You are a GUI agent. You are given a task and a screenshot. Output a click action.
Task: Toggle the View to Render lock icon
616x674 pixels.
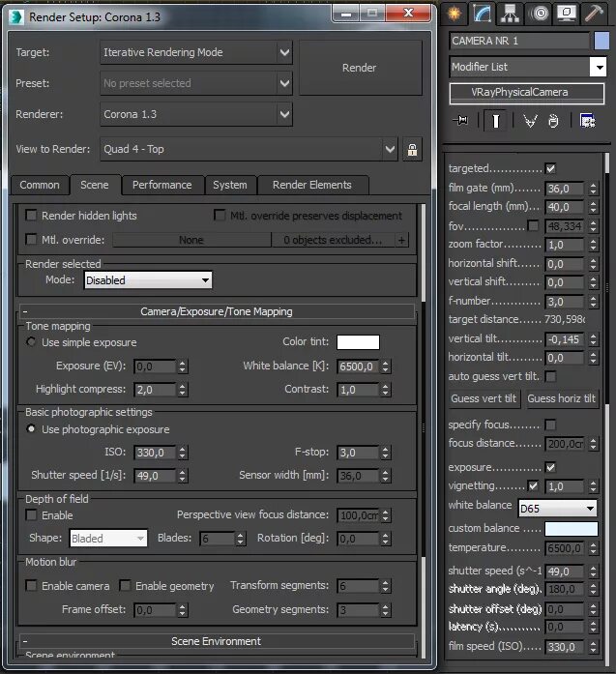pyautogui.click(x=412, y=149)
